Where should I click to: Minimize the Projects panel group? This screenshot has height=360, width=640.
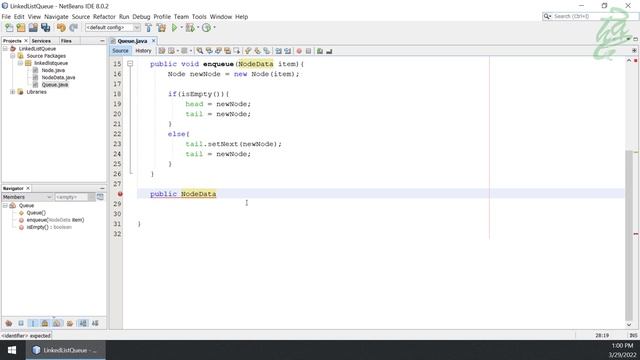click(x=102, y=41)
